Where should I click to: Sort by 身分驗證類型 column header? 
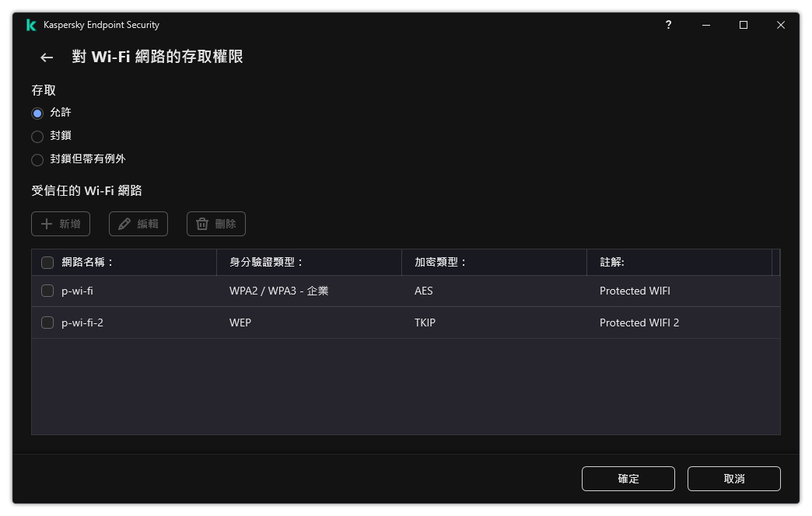(266, 263)
